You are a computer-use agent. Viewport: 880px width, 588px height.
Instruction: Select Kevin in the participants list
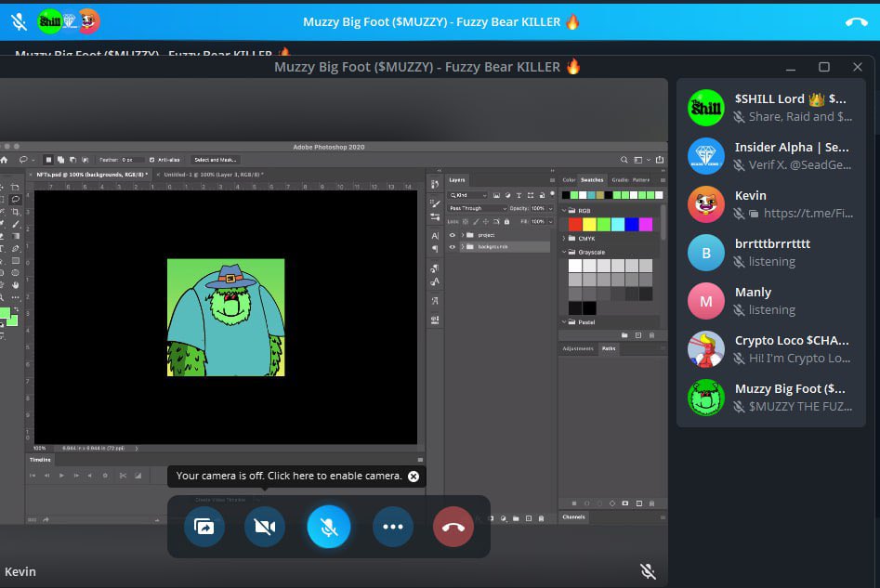[x=771, y=204]
